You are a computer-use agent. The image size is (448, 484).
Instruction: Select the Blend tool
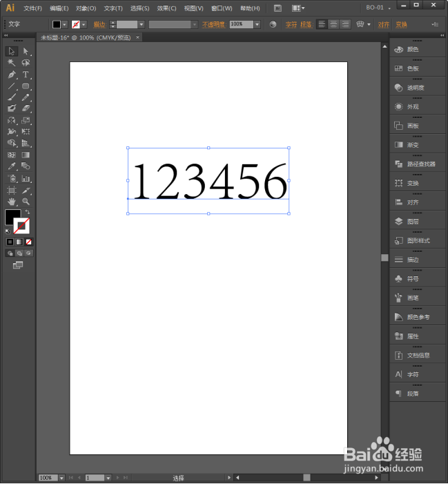[26, 166]
